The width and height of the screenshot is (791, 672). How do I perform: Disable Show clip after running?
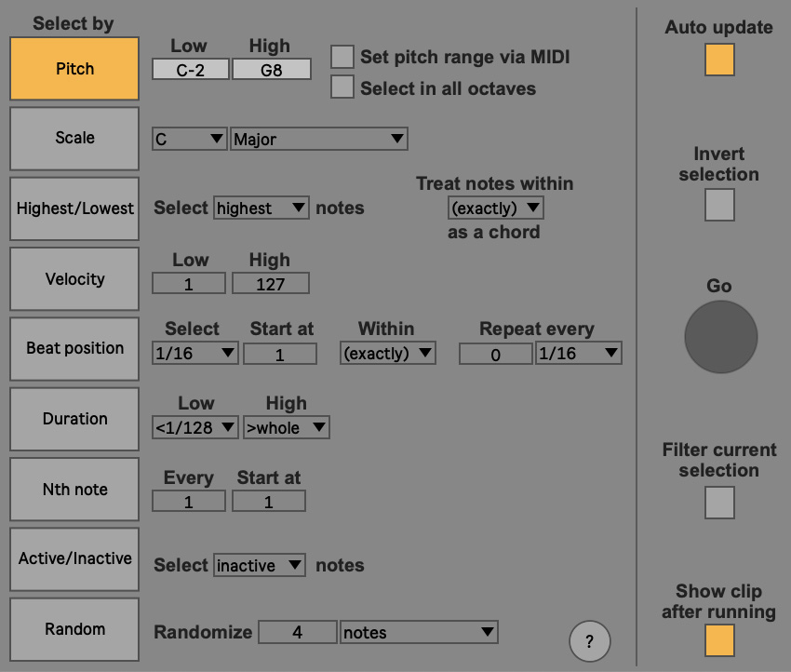(719, 640)
